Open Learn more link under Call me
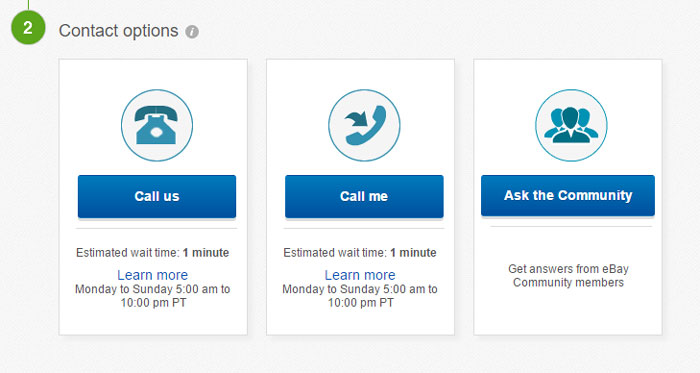The image size is (700, 373). point(360,275)
